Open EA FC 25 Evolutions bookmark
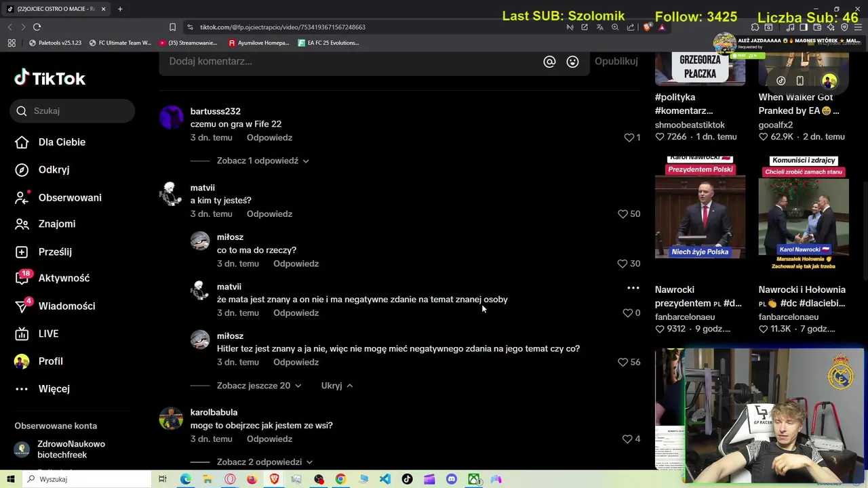The image size is (868, 488). [328, 43]
